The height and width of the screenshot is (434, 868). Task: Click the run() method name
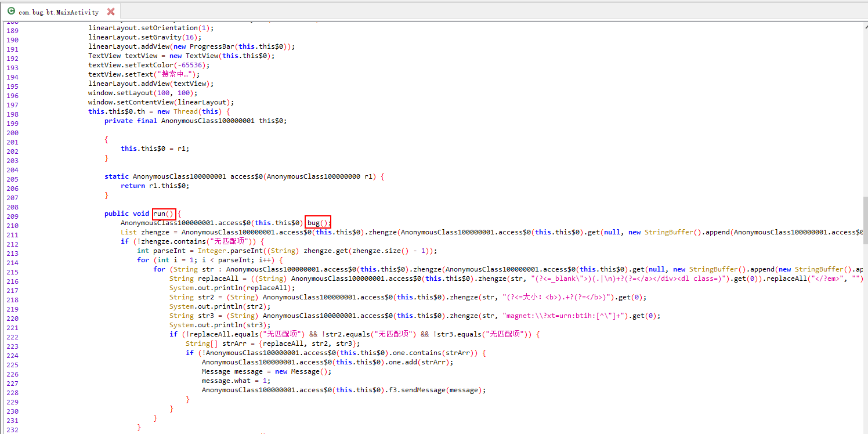coord(164,214)
